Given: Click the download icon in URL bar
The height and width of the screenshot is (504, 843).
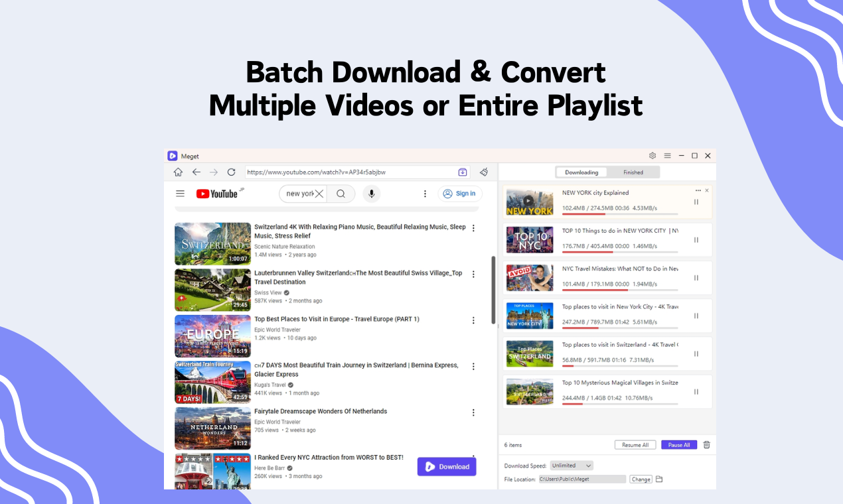Looking at the screenshot, I should (463, 172).
